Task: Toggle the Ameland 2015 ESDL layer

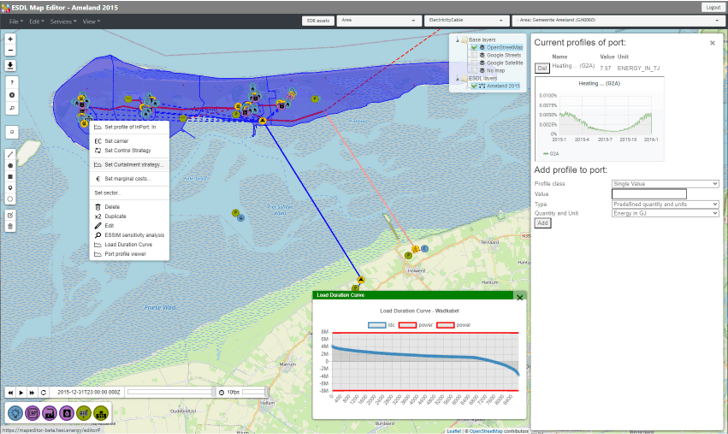Action: pos(474,86)
